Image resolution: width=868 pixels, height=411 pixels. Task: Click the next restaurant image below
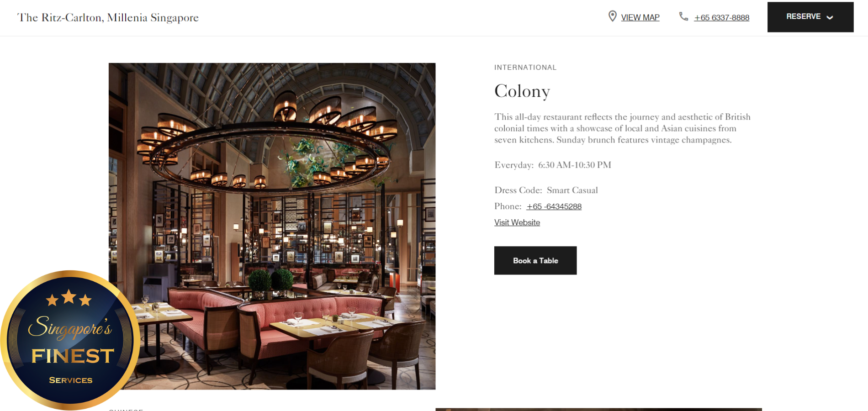click(x=598, y=409)
